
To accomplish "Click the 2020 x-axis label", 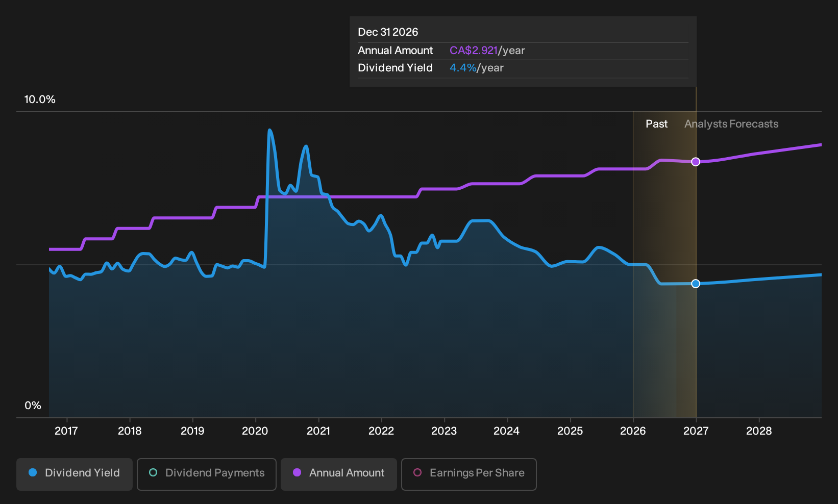I will (255, 431).
